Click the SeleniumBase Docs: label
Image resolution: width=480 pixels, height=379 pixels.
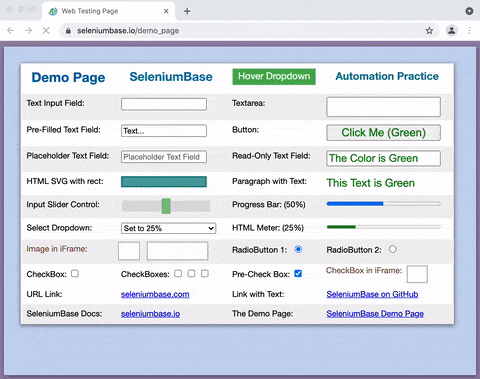point(64,314)
